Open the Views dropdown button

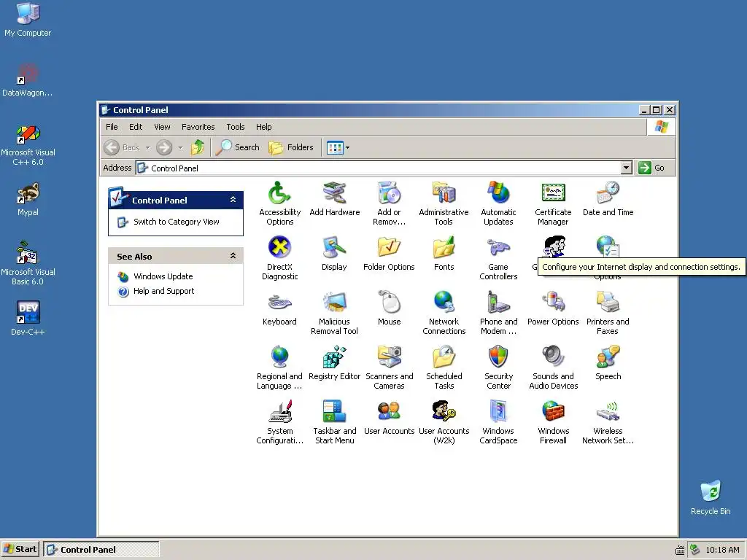338,147
